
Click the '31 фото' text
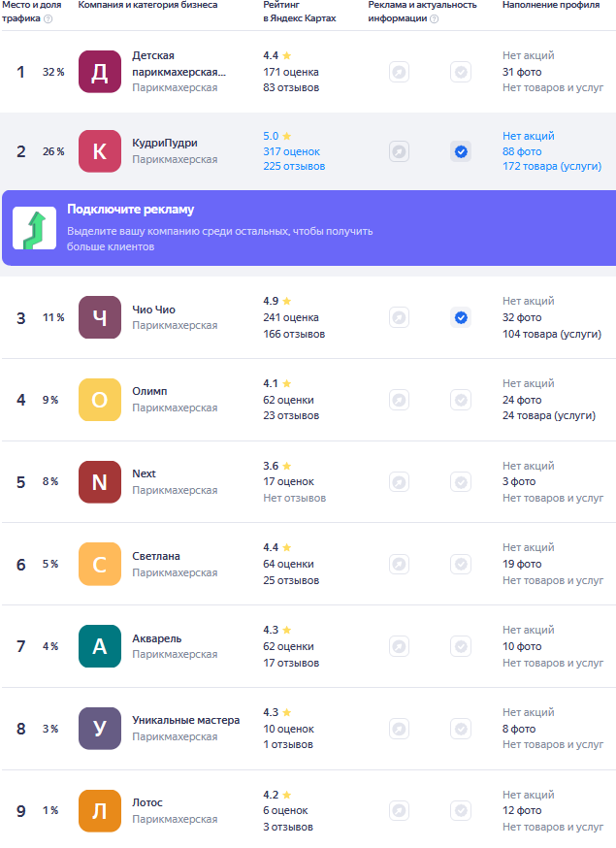[x=522, y=72]
